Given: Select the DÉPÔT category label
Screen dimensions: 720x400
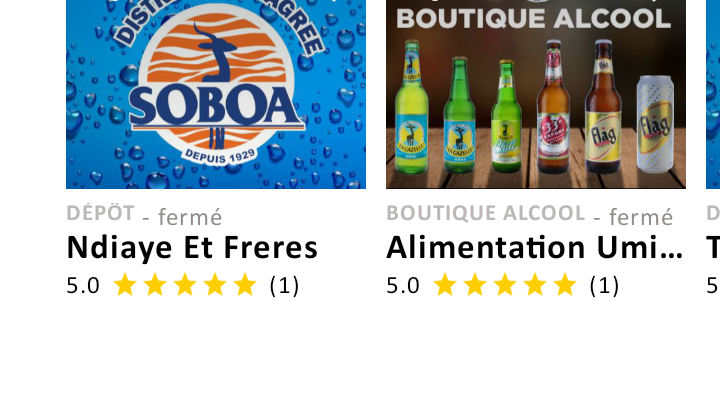Looking at the screenshot, I should (x=100, y=214).
